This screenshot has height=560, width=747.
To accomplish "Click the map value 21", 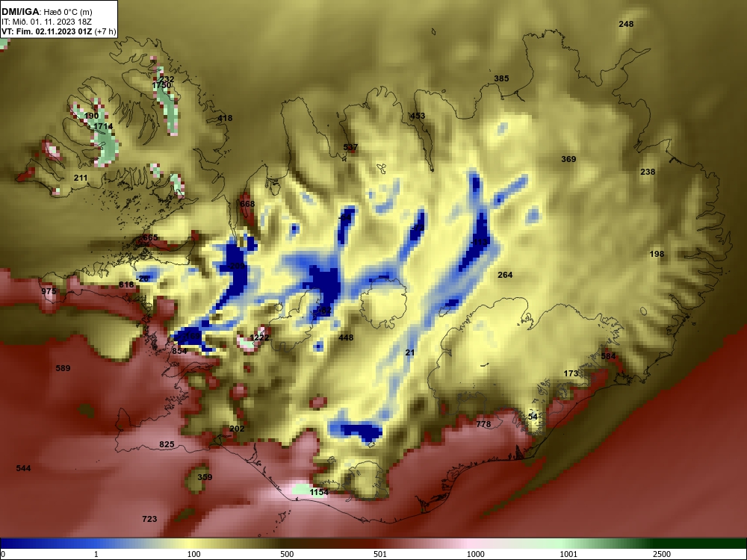I will tap(409, 353).
